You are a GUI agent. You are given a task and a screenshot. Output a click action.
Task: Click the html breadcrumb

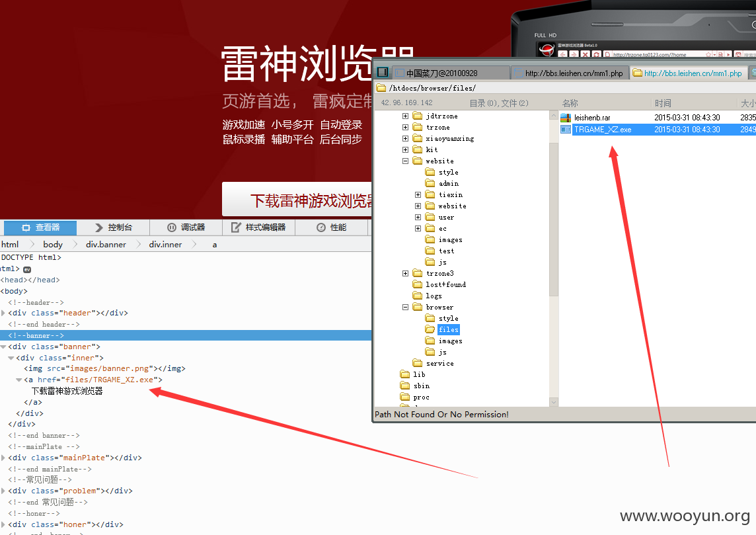[x=10, y=245]
